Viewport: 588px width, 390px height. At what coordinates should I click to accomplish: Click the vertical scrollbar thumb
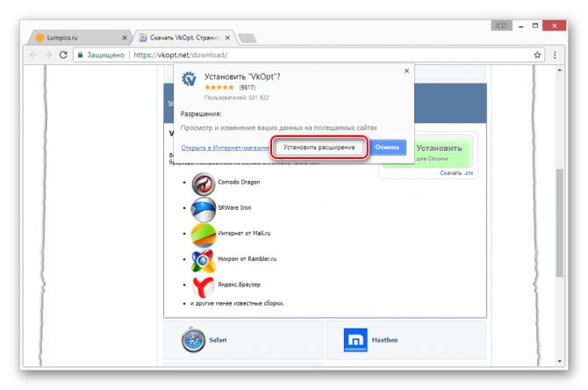point(560,222)
